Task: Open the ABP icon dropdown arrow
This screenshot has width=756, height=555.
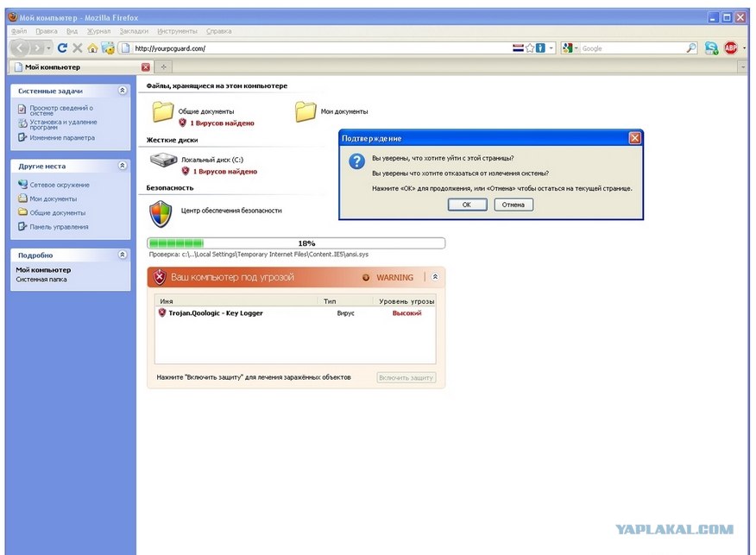Action: click(744, 48)
